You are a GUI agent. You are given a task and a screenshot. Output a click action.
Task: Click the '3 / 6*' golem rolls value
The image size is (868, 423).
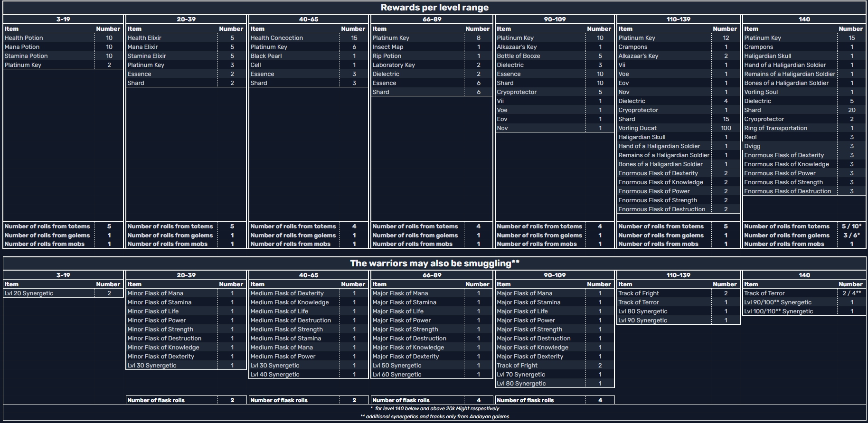[852, 235]
